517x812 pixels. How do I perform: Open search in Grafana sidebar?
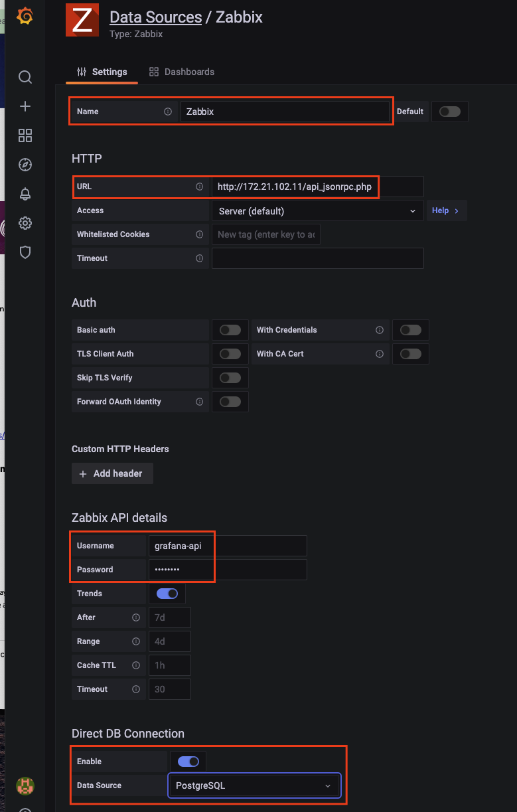(25, 77)
